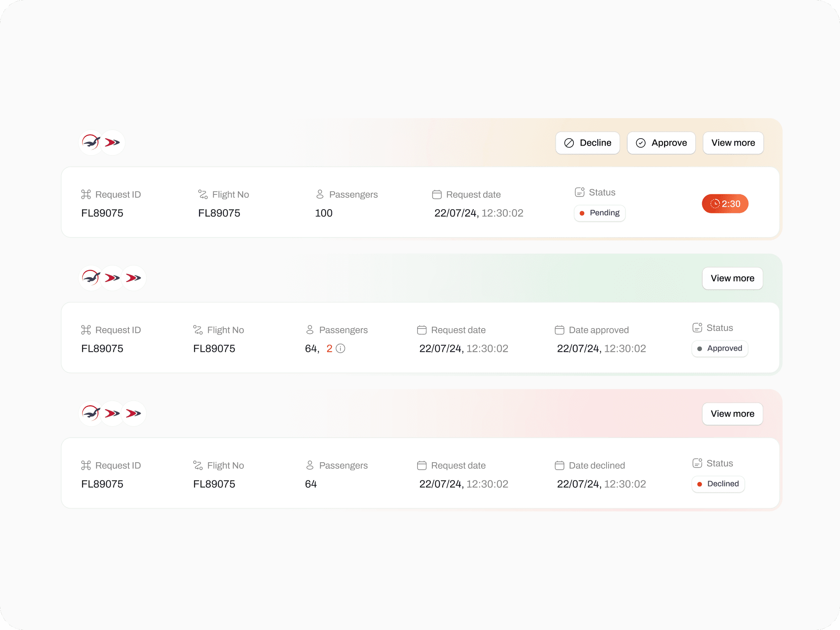840x630 pixels.
Task: Click the info icon beside passengers 2
Action: (340, 349)
